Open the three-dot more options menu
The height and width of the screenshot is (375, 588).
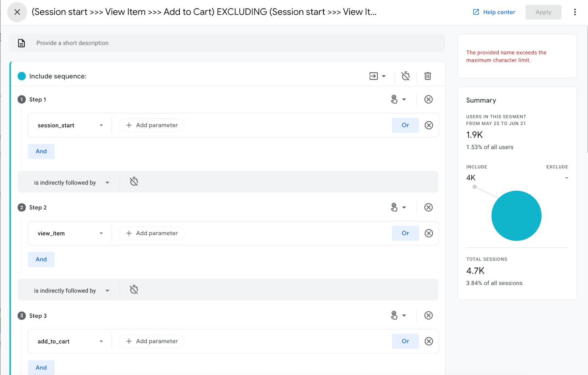point(575,12)
